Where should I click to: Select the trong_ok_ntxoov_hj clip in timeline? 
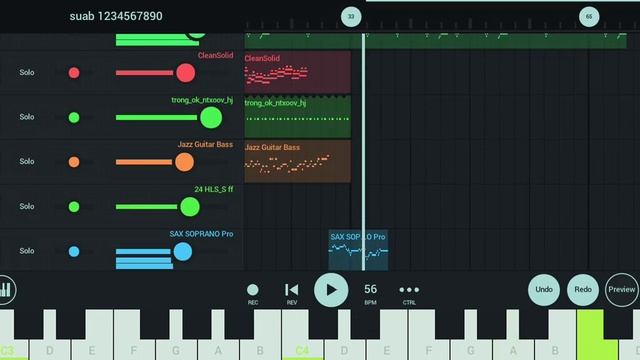click(x=298, y=117)
